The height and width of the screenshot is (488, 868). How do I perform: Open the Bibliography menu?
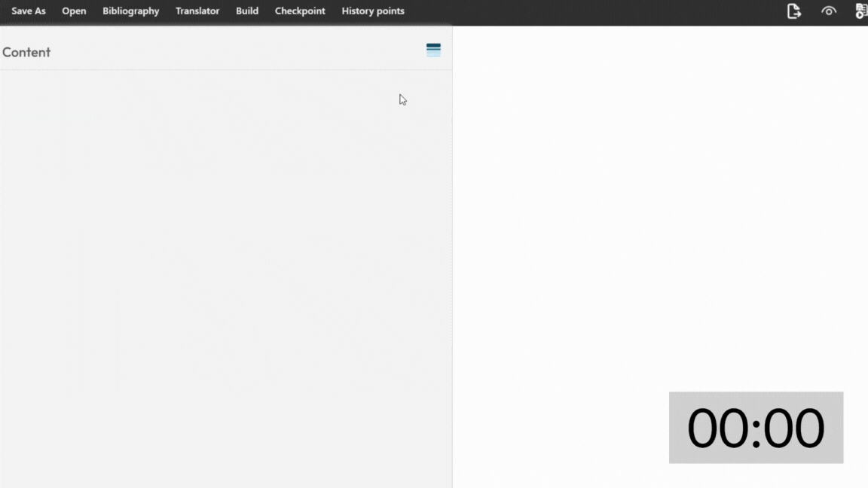pyautogui.click(x=130, y=11)
